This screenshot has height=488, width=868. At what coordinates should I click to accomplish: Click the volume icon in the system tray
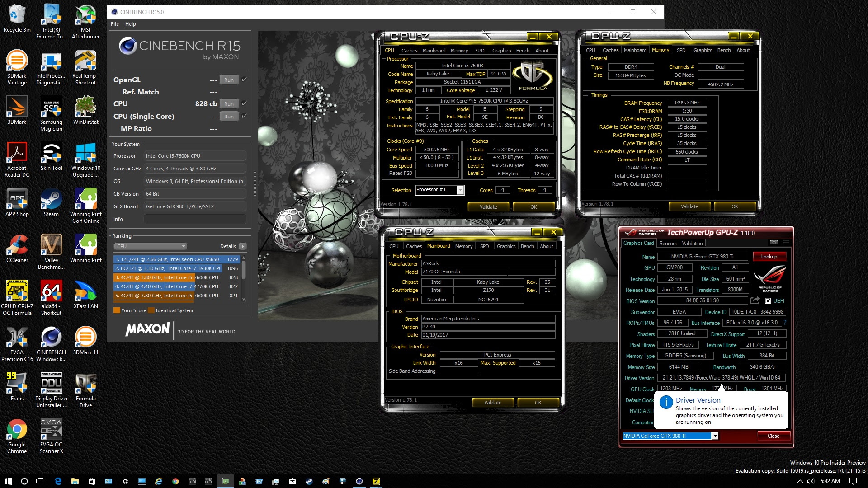point(810,481)
